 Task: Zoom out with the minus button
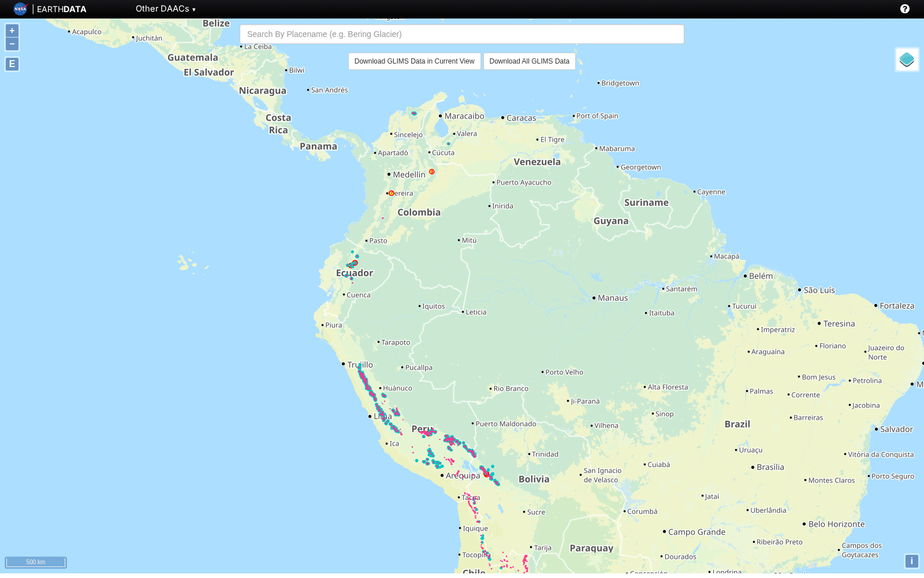click(x=12, y=44)
